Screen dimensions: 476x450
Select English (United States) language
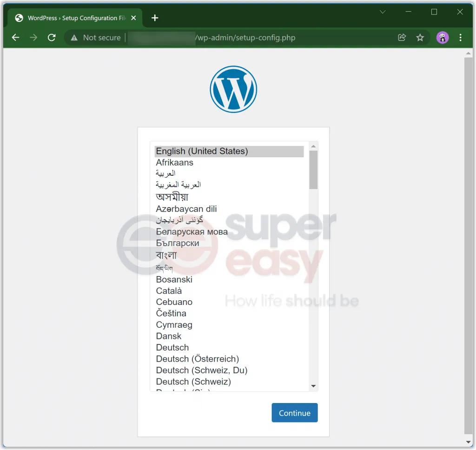[229, 151]
